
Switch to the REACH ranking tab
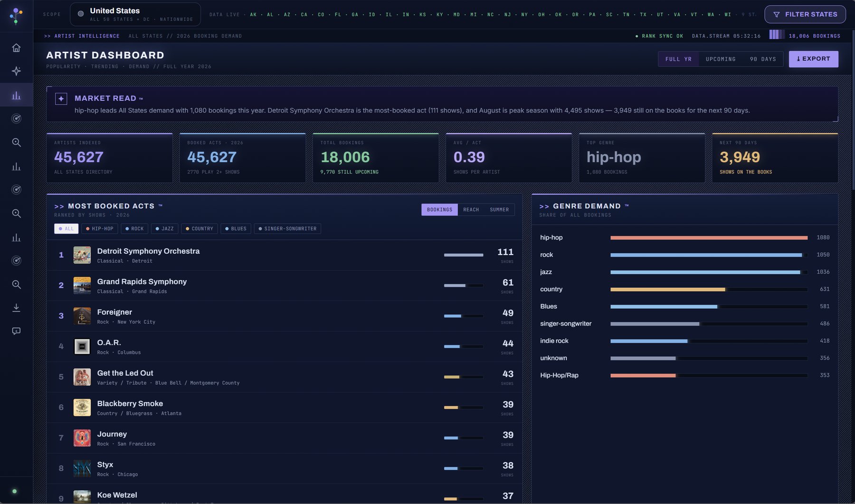[471, 210]
